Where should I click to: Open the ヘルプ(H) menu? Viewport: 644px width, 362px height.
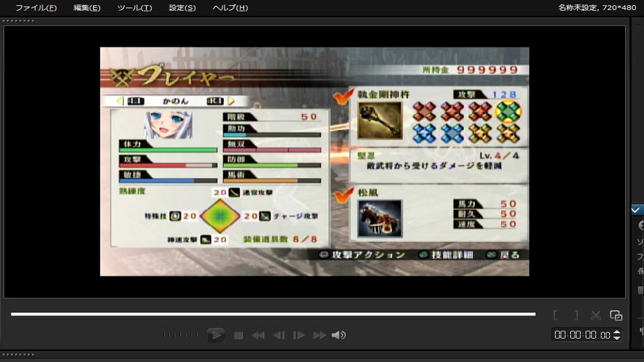point(229,8)
